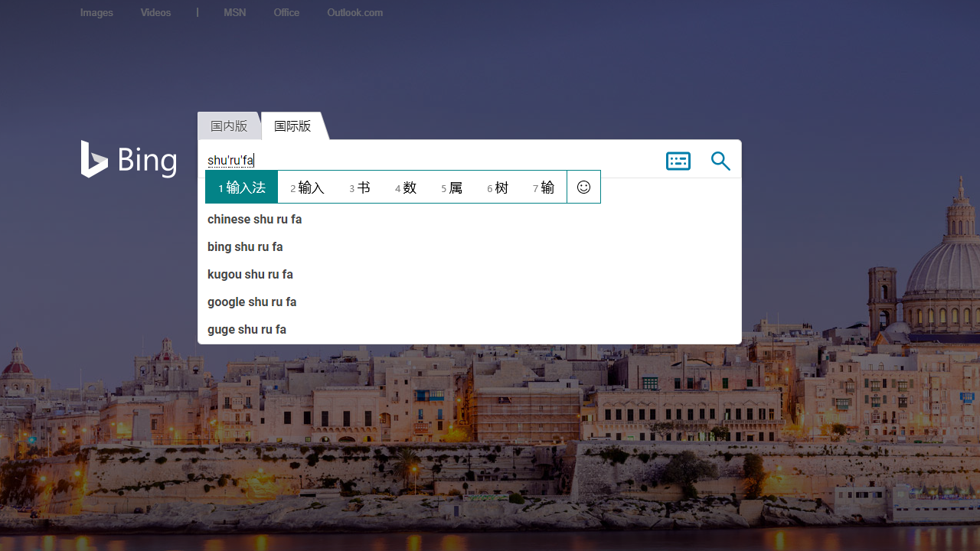The image size is (980, 551).
Task: Select the 国际版 tab
Action: pos(292,126)
